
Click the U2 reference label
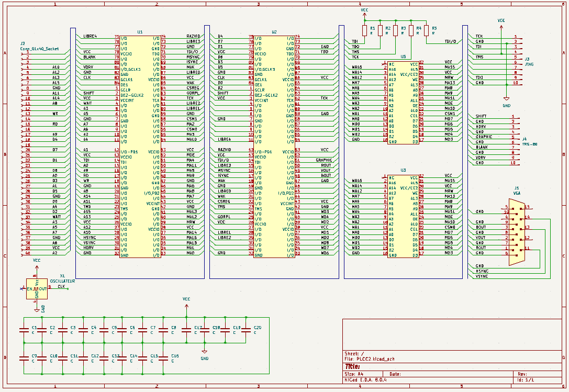pos(274,32)
